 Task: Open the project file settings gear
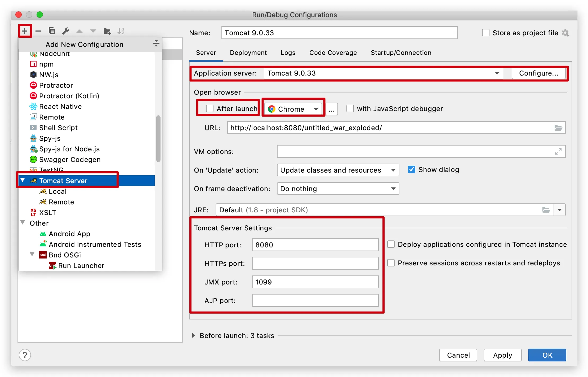[565, 33]
